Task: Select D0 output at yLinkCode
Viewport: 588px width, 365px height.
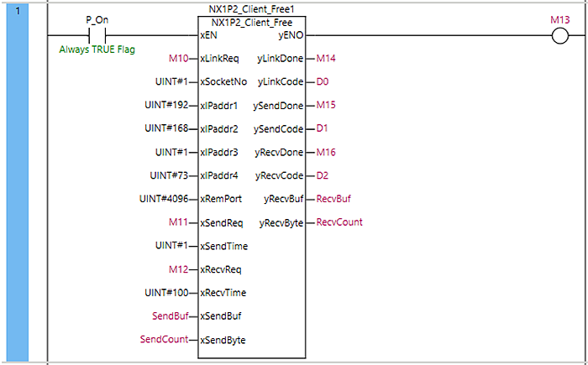Action: pyautogui.click(x=323, y=81)
